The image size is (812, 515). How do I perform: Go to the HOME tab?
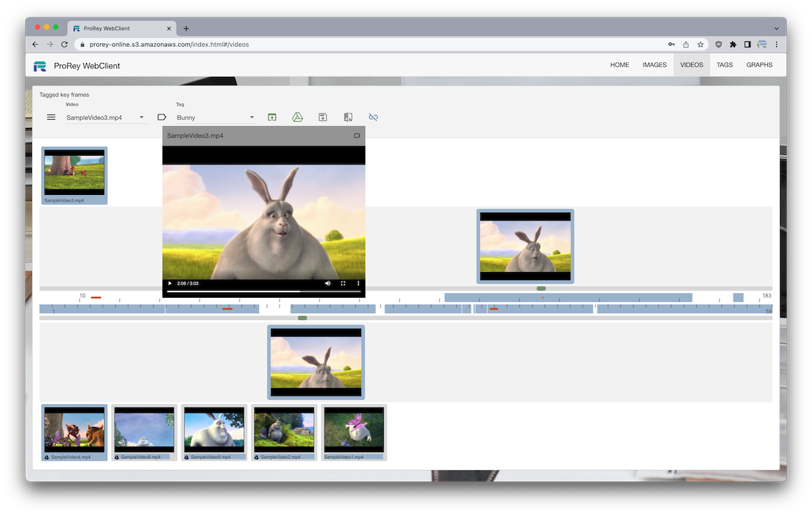click(620, 65)
